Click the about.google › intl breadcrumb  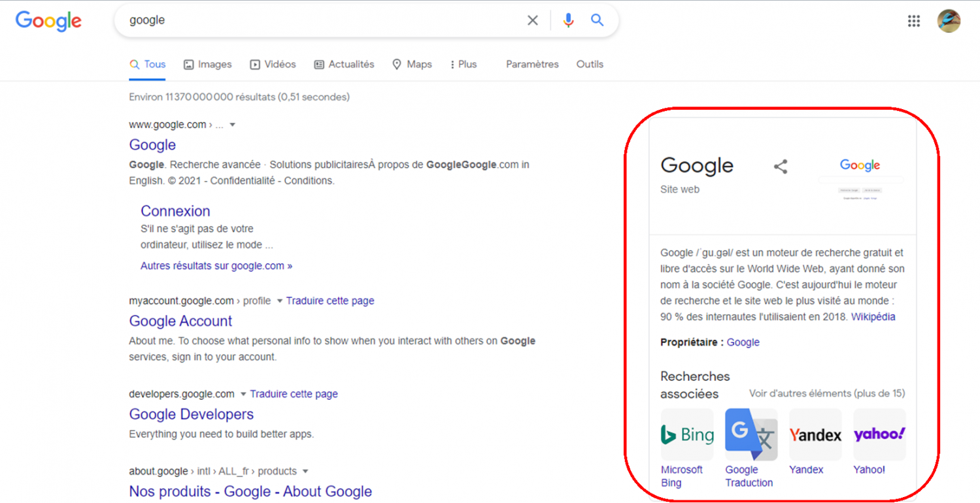(x=212, y=472)
